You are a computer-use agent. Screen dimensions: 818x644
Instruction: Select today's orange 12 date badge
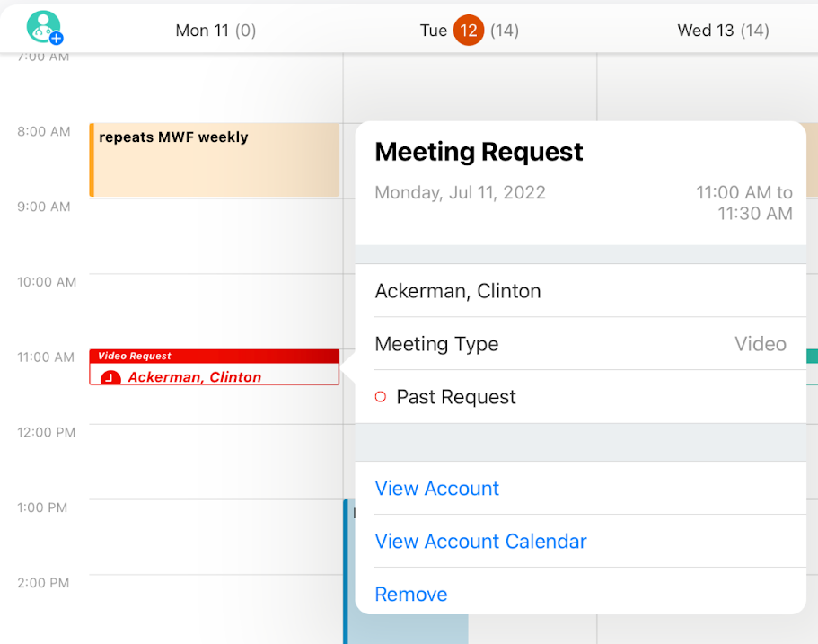pyautogui.click(x=468, y=31)
